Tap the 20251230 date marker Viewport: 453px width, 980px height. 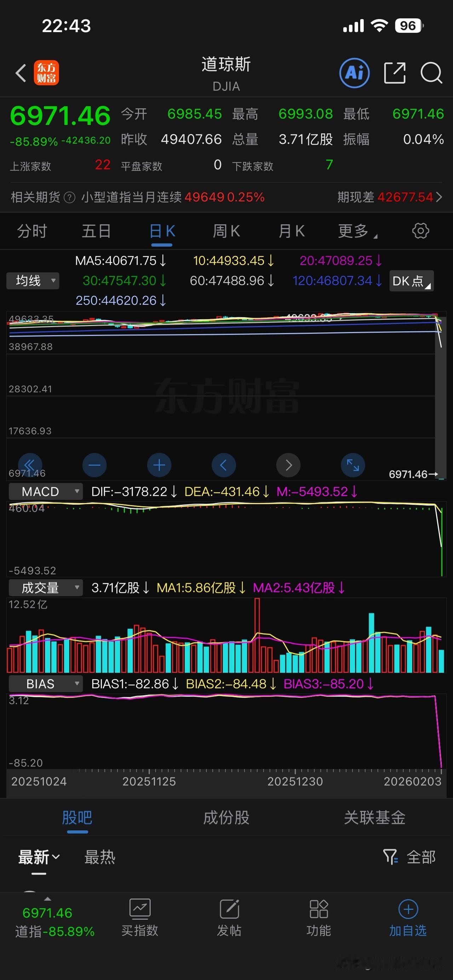[x=295, y=781]
